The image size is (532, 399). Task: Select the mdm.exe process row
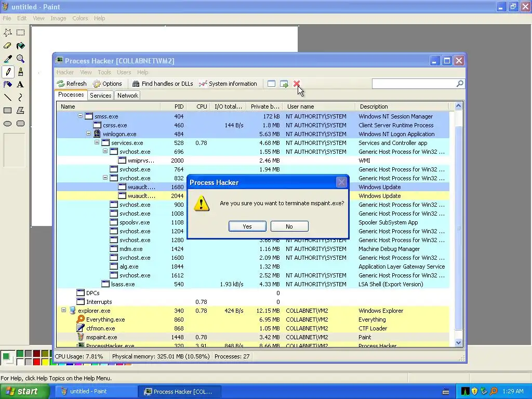click(253, 249)
